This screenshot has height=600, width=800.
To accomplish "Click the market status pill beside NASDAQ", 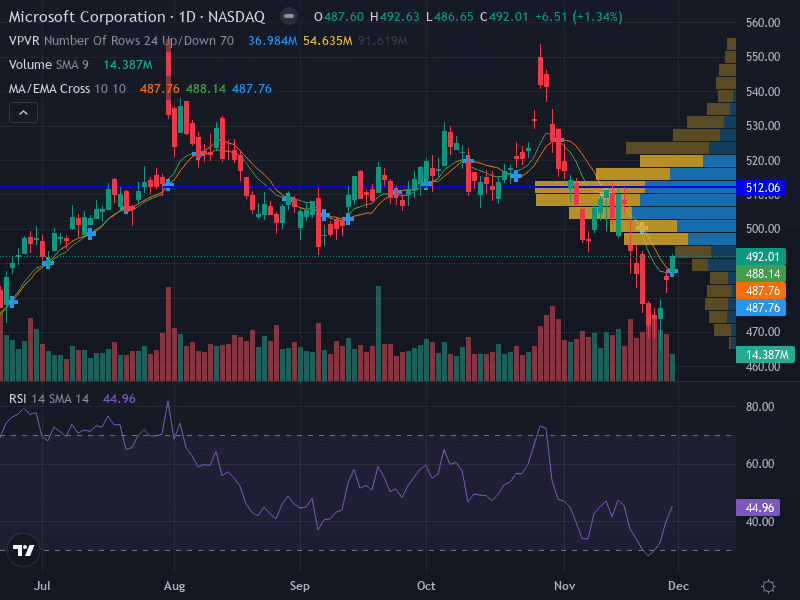I will (289, 16).
